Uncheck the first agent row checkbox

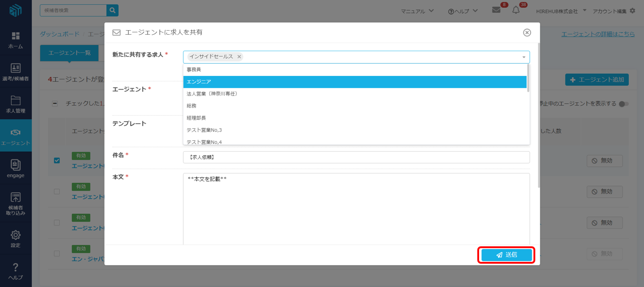point(57,160)
